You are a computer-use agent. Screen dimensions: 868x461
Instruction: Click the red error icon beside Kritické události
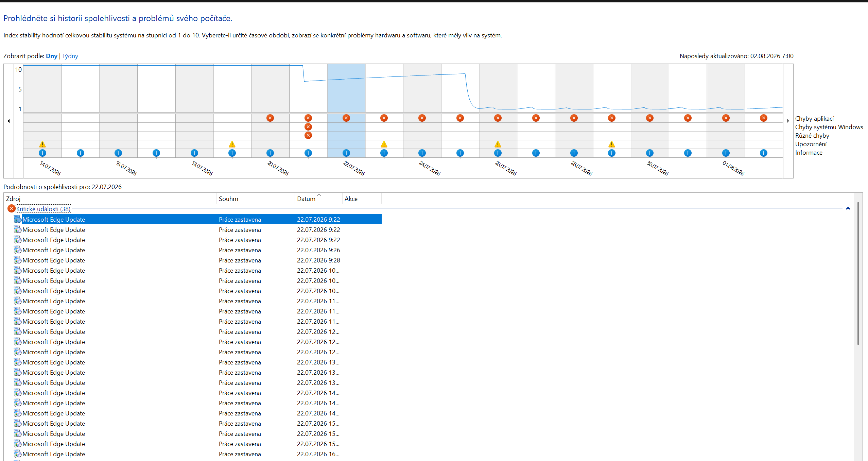(x=12, y=208)
